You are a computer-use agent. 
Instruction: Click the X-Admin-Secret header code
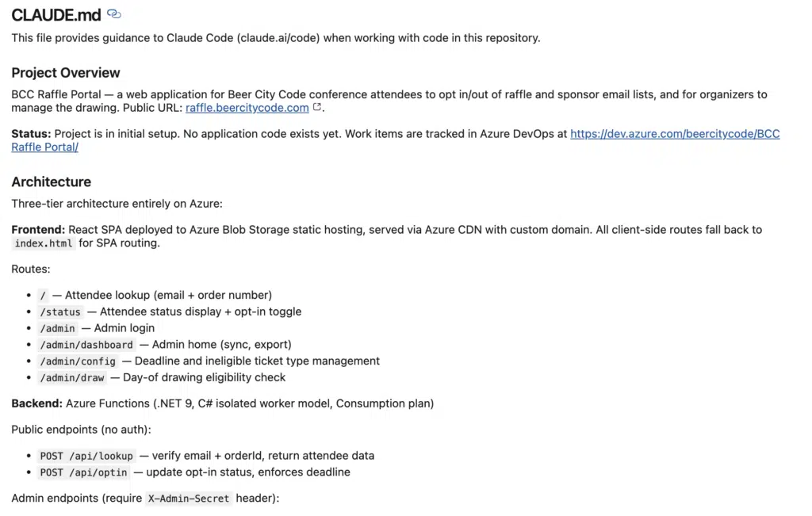[189, 499]
